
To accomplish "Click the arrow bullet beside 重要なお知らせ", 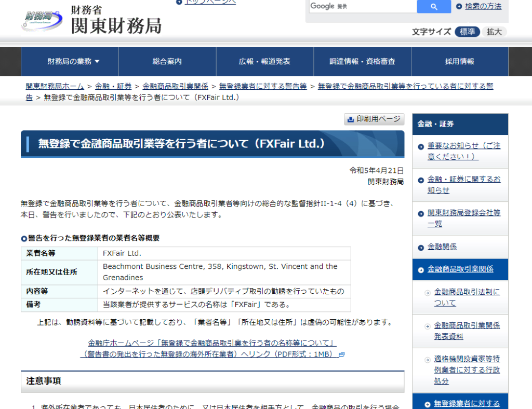I will [x=421, y=147].
